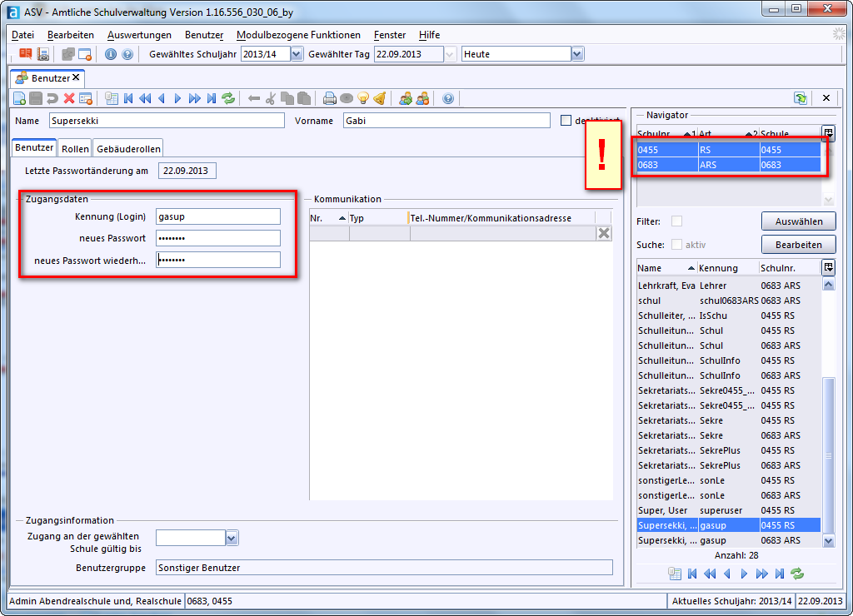This screenshot has width=853, height=616.
Task: Click the copy icon next to scissors
Action: (287, 98)
